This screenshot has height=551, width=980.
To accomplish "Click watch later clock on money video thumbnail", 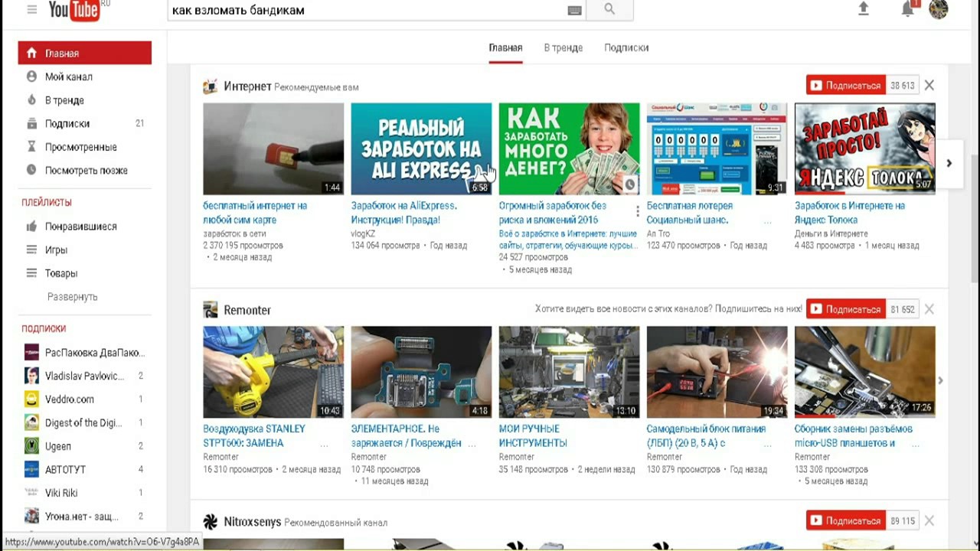I will (x=629, y=184).
